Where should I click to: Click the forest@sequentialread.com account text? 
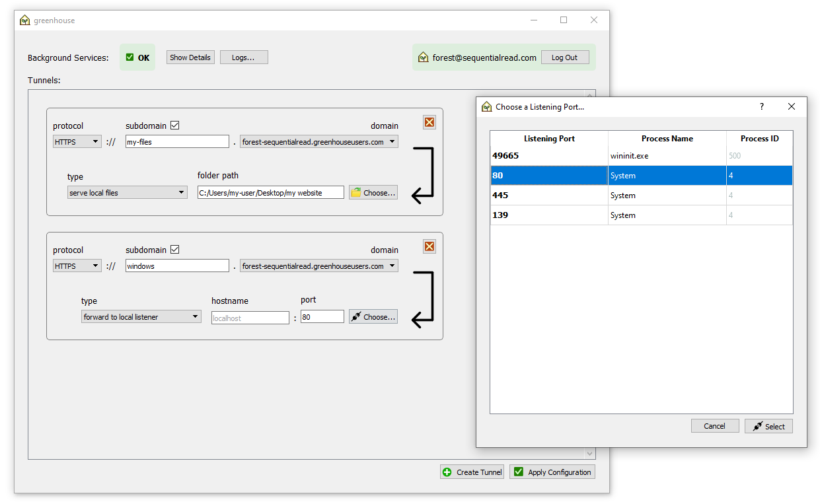tap(484, 57)
